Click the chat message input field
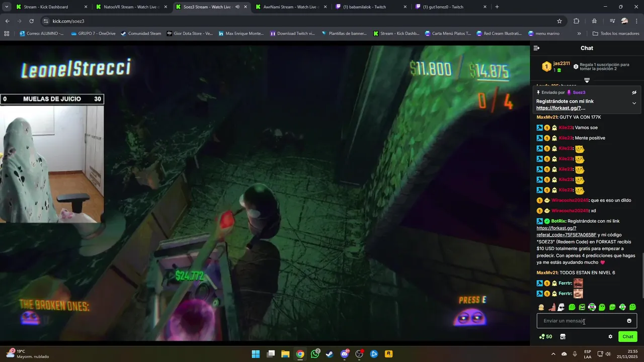Viewport: 644px width, 362px height. point(587,321)
